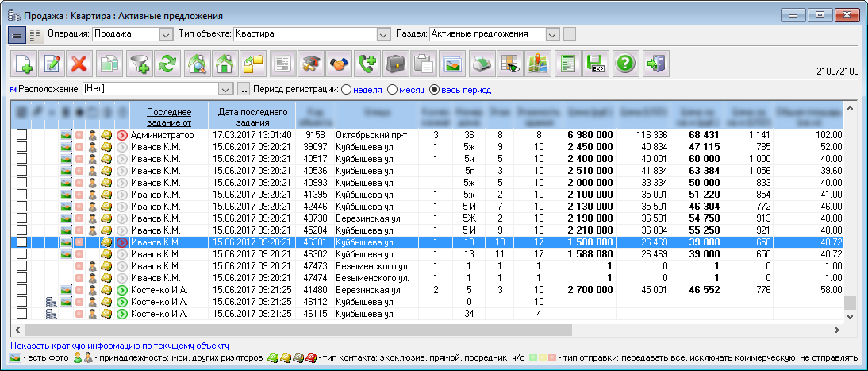Click the handshake deal icon

coord(338,64)
